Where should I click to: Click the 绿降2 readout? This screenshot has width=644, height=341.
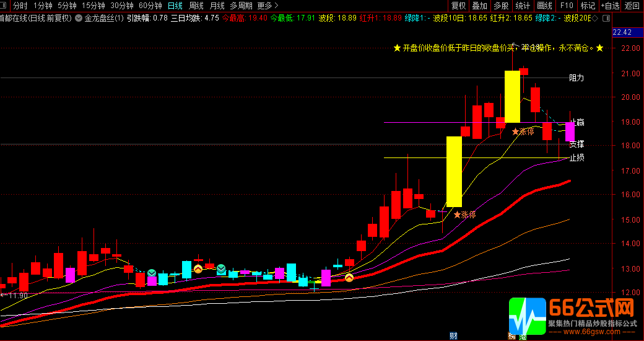(548, 18)
